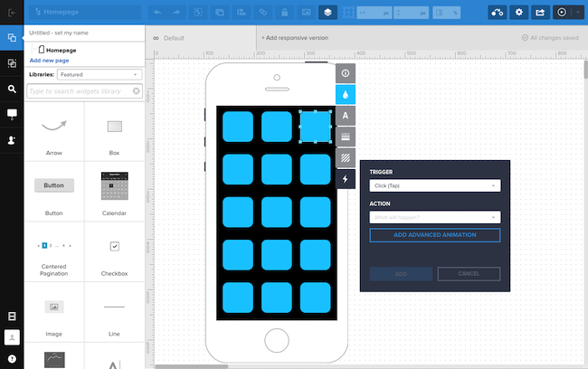This screenshot has width=588, height=369.
Task: Open the team members panel in sidebar
Action: [12, 140]
